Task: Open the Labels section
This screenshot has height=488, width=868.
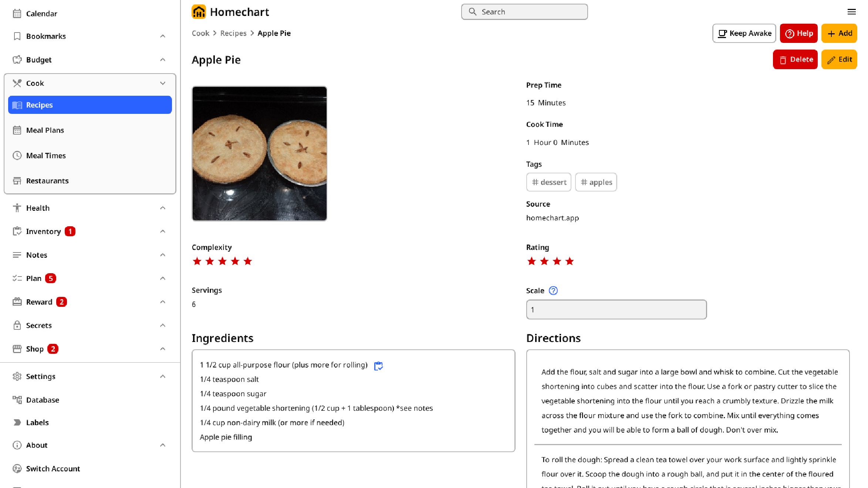Action: [37, 422]
